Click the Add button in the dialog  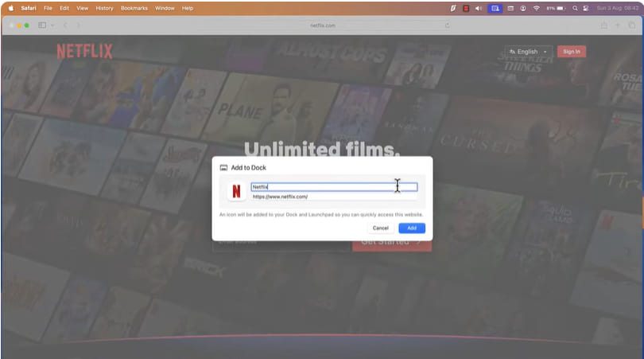click(412, 228)
